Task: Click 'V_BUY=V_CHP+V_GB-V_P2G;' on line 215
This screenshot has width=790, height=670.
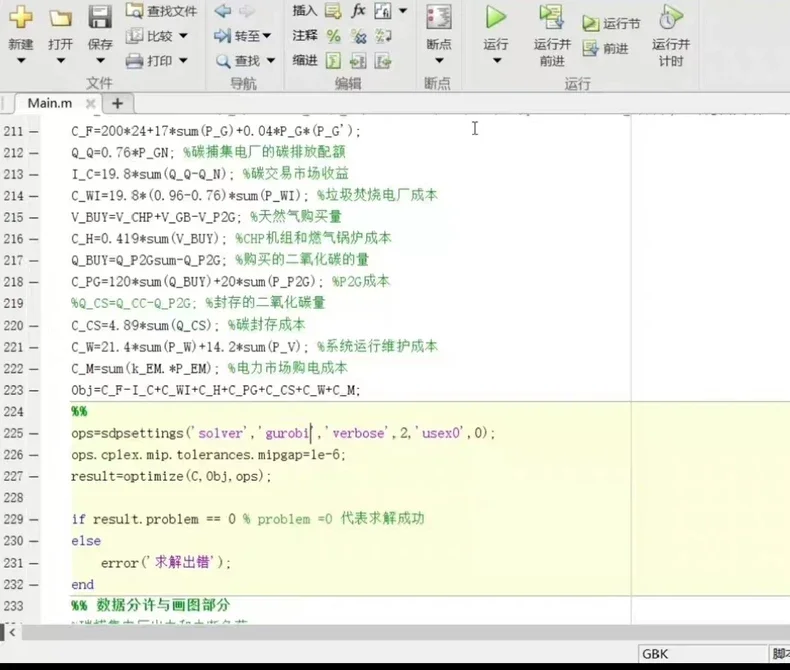Action: point(156,217)
